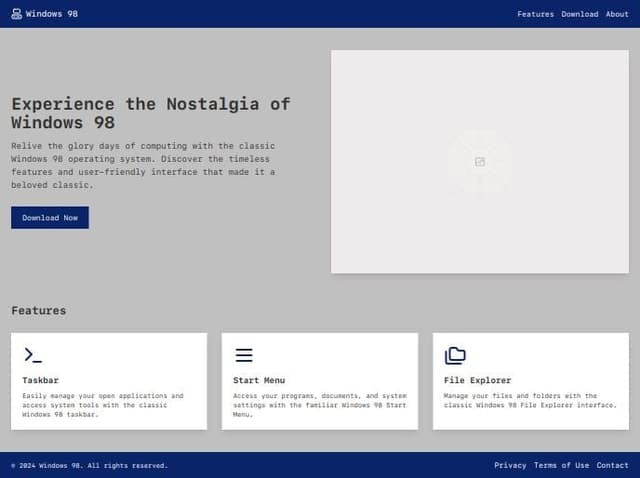Select the Start Menu card title
The image size is (640, 478).
pos(259,380)
